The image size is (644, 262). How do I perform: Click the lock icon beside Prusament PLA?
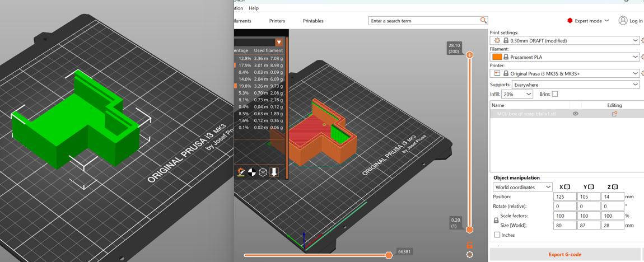(506, 57)
